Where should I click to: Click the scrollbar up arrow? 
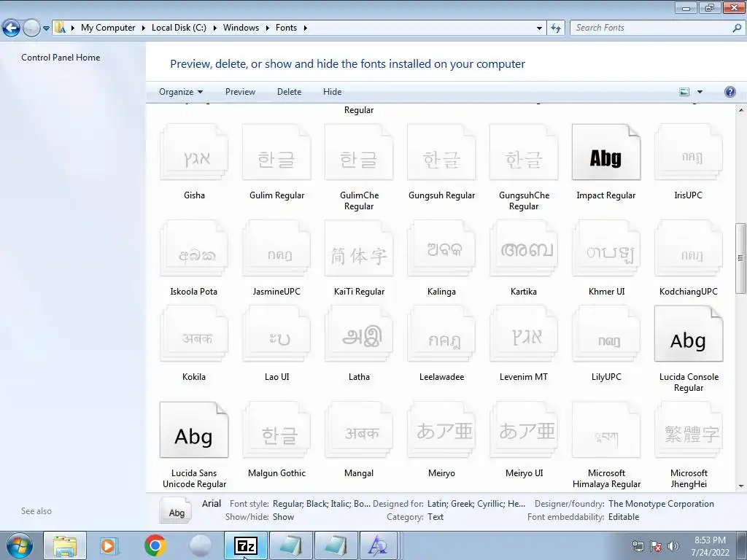click(x=741, y=110)
